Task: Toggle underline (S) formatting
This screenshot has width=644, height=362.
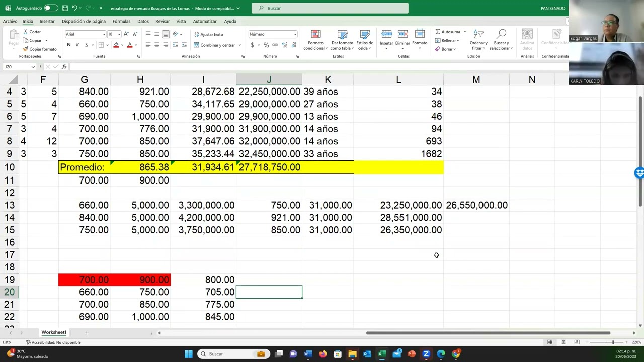Action: click(x=86, y=45)
